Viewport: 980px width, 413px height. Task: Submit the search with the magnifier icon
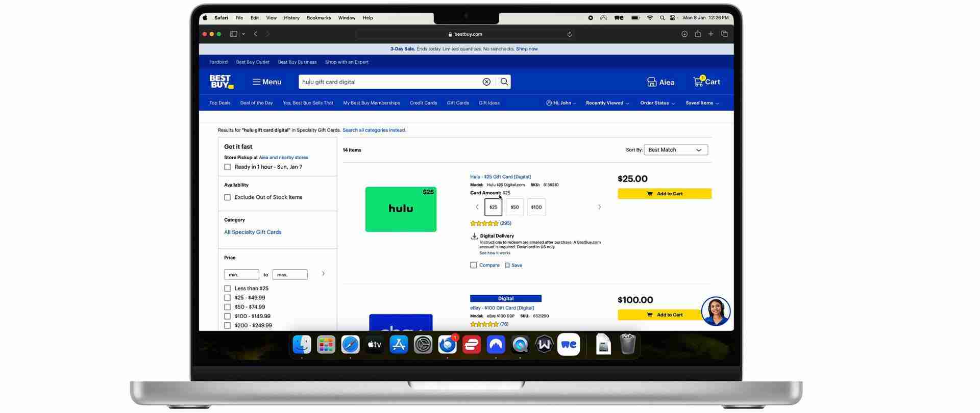(x=504, y=82)
